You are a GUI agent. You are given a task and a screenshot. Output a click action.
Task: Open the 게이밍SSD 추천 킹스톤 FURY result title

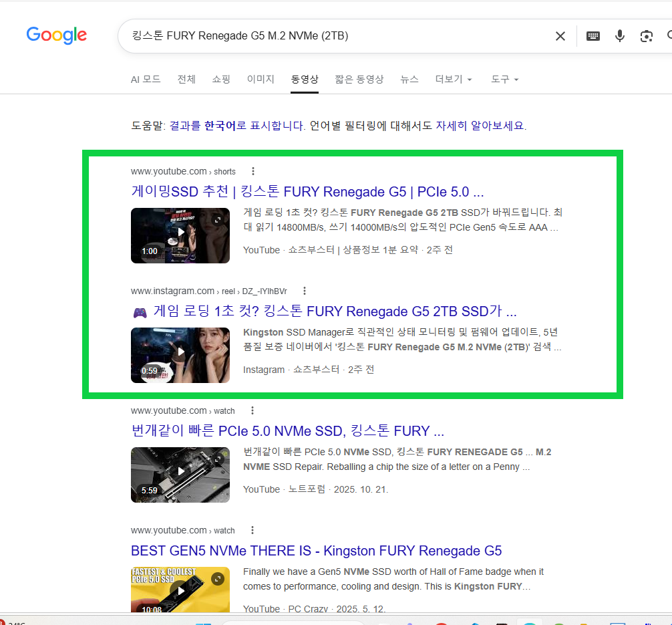pos(307,192)
